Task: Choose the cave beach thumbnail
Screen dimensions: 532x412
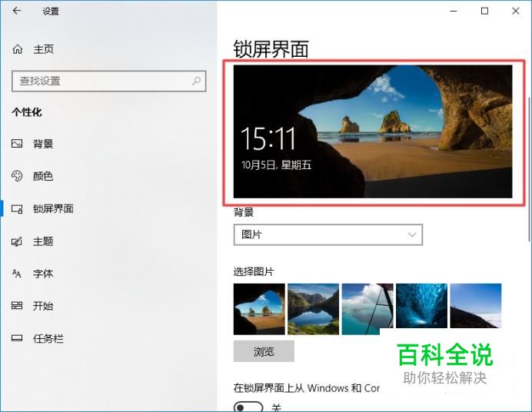Action: point(259,309)
